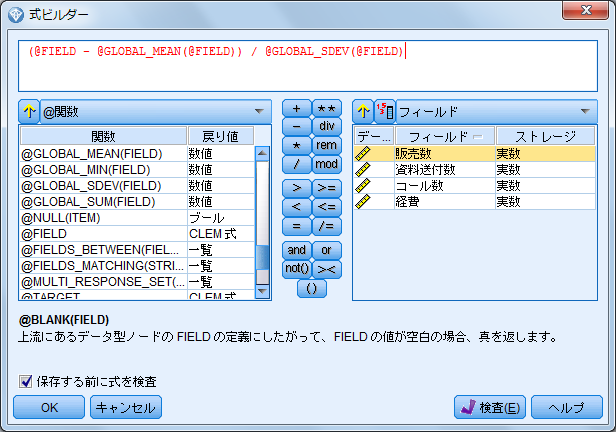Click the greater-than > operator

297,188
